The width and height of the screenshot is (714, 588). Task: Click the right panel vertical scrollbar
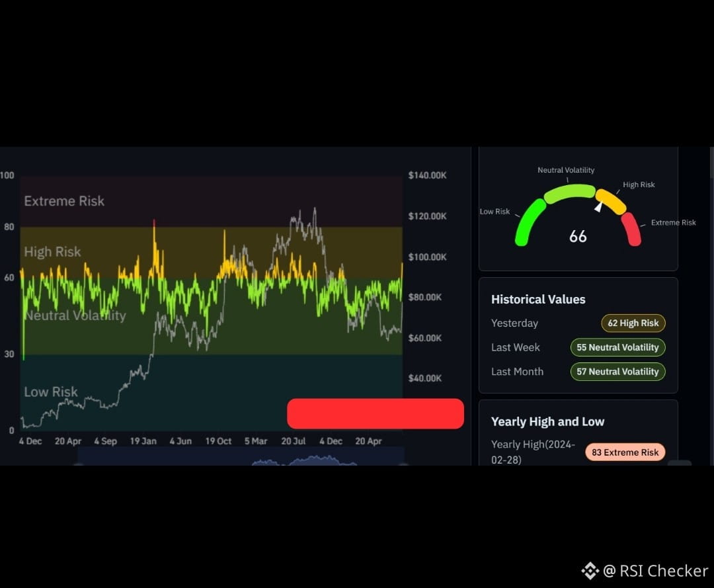[x=712, y=163]
